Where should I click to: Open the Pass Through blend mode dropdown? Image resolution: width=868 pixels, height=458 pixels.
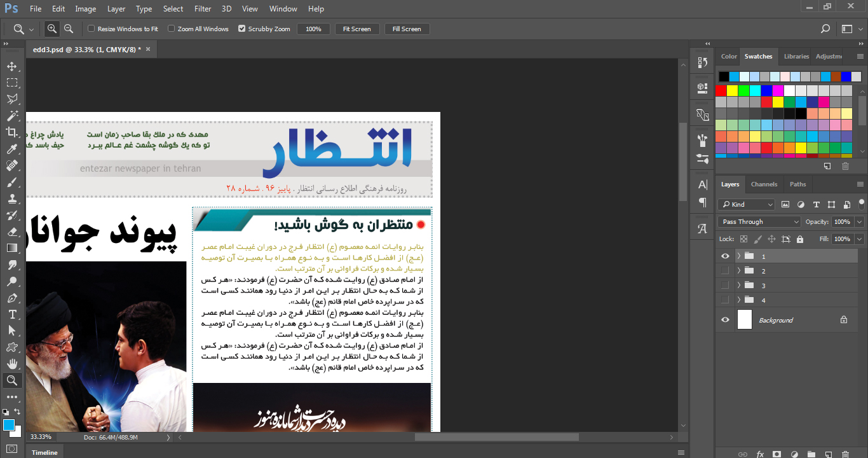759,221
